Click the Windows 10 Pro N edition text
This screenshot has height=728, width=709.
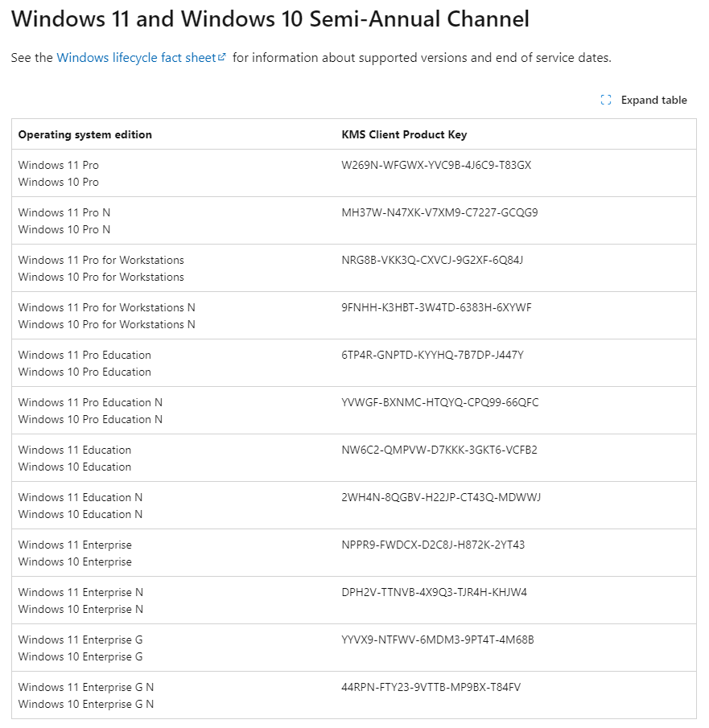pyautogui.click(x=64, y=229)
